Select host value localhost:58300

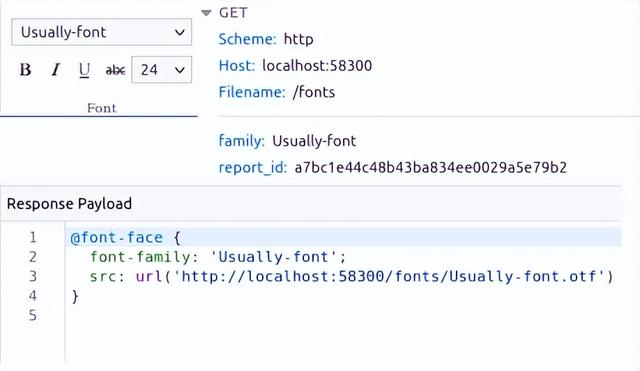[317, 66]
